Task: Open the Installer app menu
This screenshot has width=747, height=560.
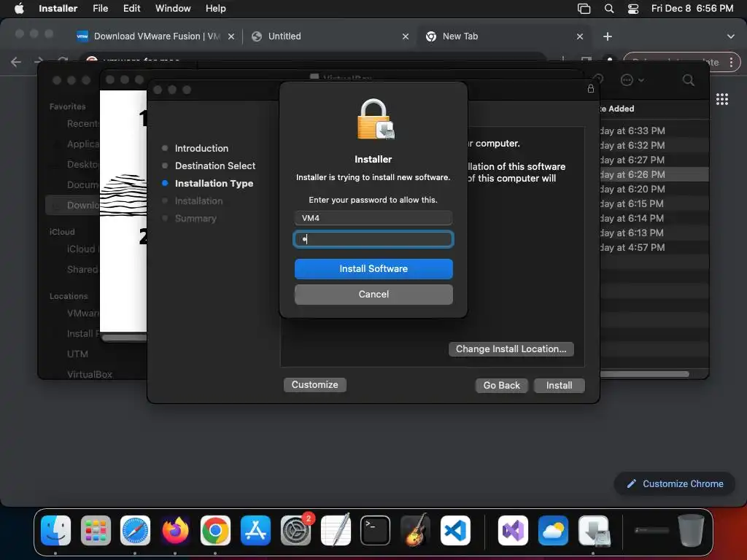Action: pyautogui.click(x=58, y=8)
